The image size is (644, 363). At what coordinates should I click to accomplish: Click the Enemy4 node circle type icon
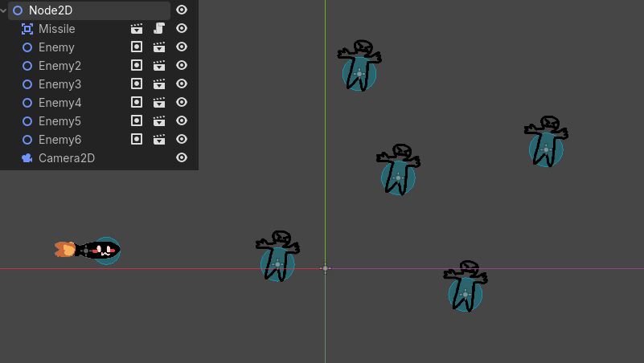pos(27,103)
